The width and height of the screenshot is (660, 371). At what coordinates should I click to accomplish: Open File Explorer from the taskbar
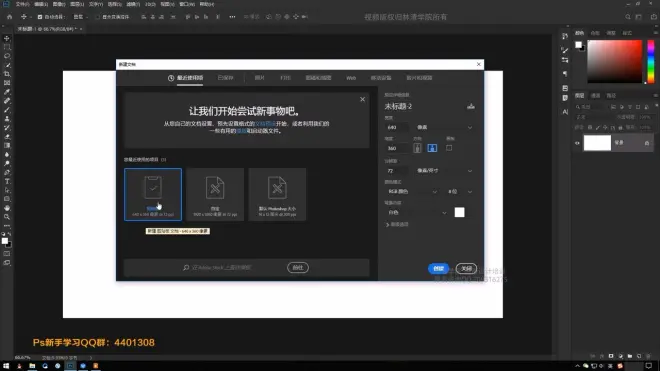[x=32, y=366]
